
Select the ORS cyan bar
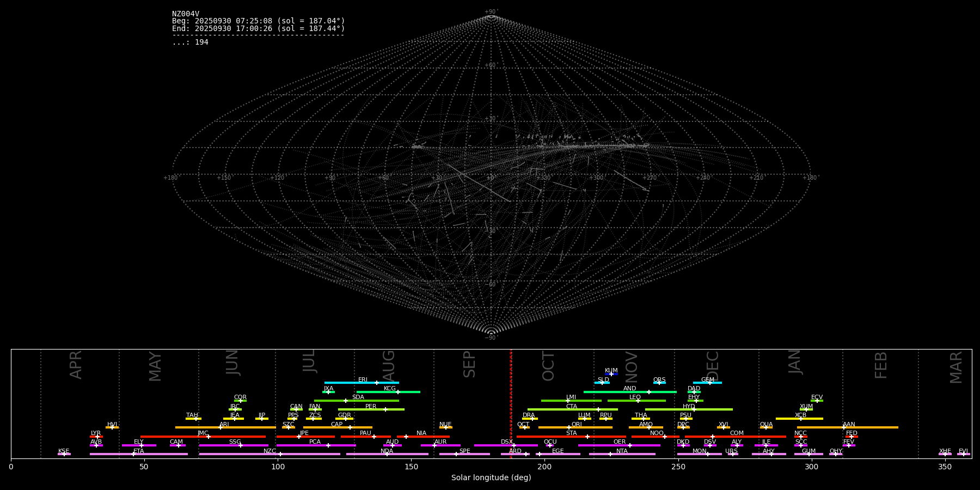659,383
